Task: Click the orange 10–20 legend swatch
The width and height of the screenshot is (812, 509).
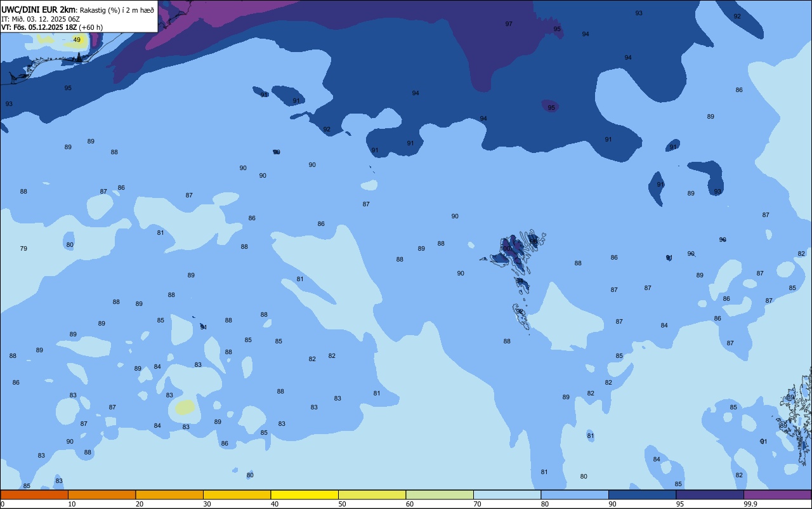Action: click(101, 494)
